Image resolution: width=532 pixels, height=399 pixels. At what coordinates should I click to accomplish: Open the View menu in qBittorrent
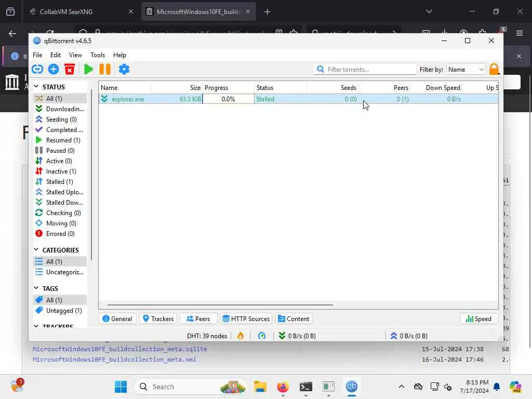tap(75, 55)
